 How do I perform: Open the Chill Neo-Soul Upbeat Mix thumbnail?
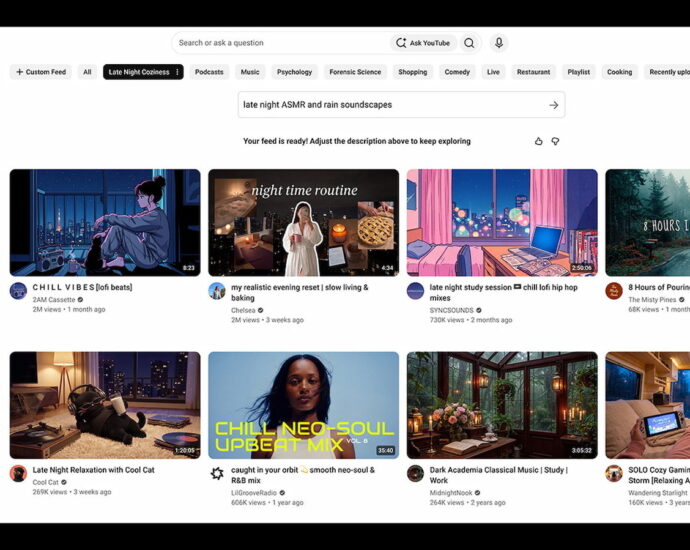(x=304, y=405)
